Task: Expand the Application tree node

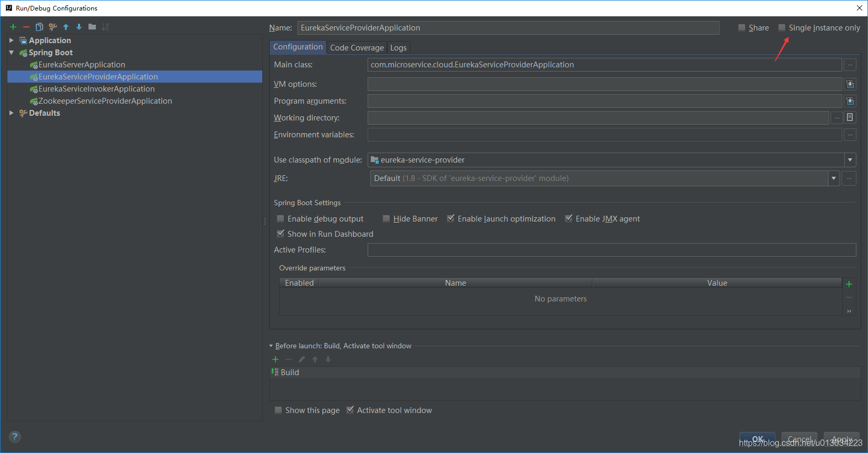Action: coord(12,41)
